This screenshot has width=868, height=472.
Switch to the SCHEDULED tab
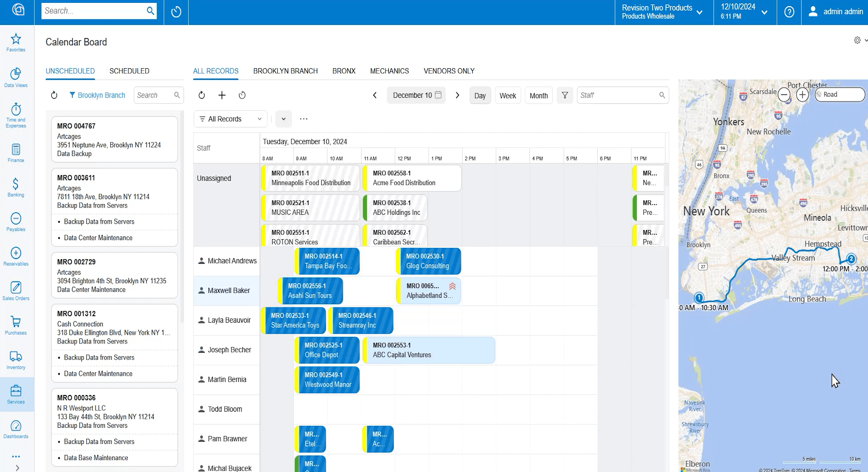[129, 71]
